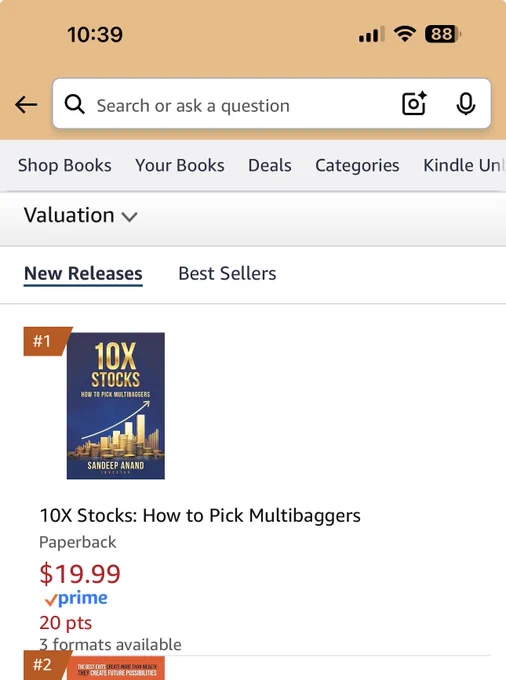
Task: Tap the back arrow icon
Action: [26, 105]
